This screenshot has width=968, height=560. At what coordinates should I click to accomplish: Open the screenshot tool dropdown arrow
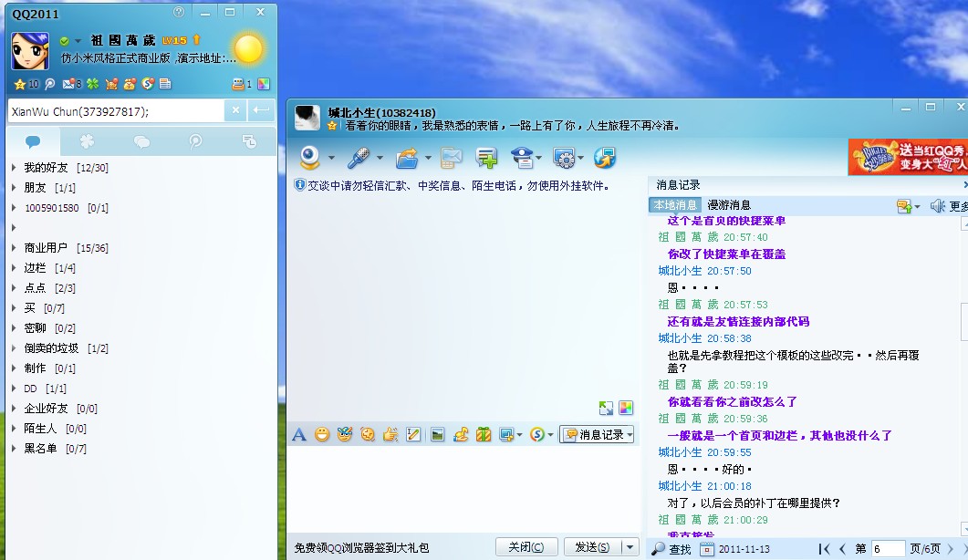[519, 435]
